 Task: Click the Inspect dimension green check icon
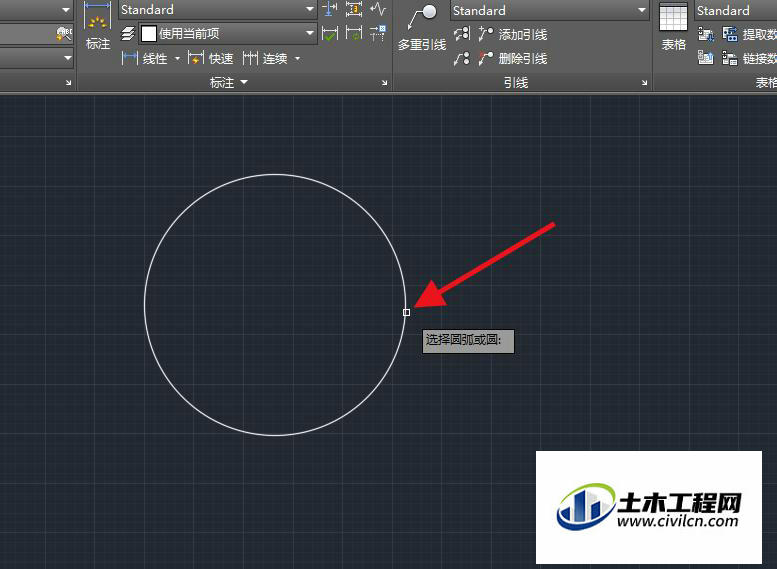tap(330, 34)
